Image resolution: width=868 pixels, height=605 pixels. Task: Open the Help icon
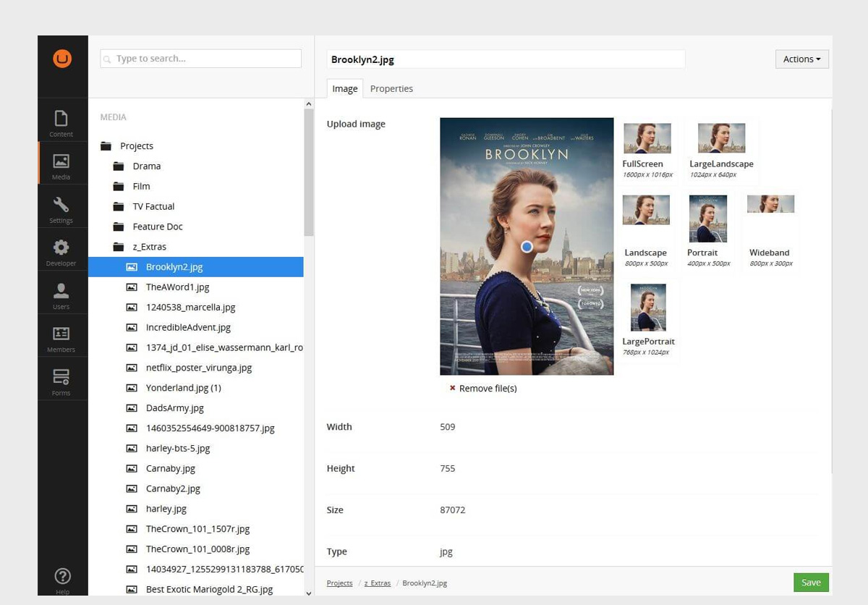click(62, 577)
